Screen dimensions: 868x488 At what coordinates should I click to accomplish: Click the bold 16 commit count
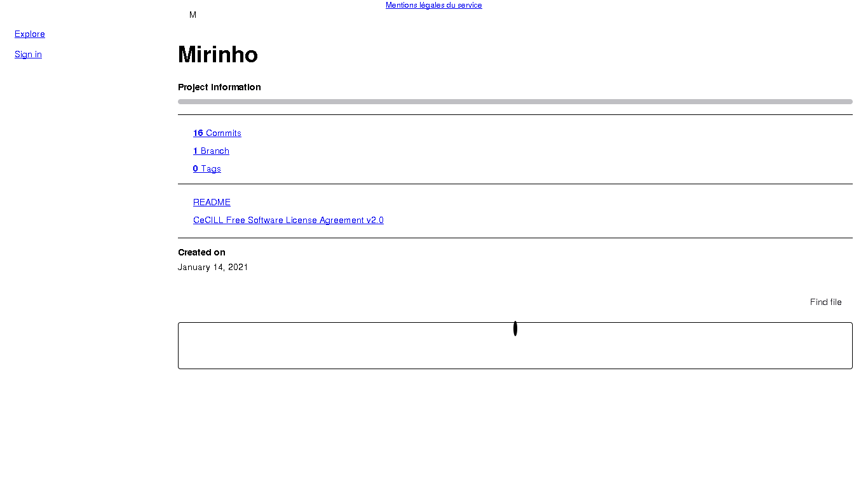click(198, 133)
